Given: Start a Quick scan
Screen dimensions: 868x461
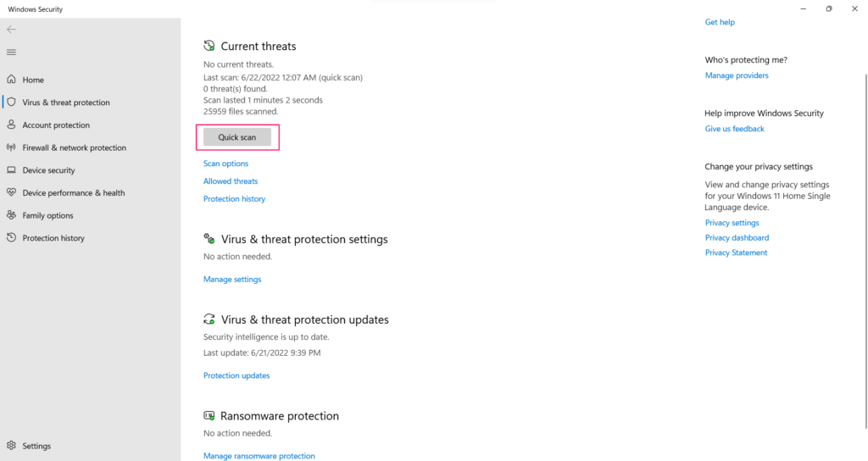Looking at the screenshot, I should tap(237, 137).
